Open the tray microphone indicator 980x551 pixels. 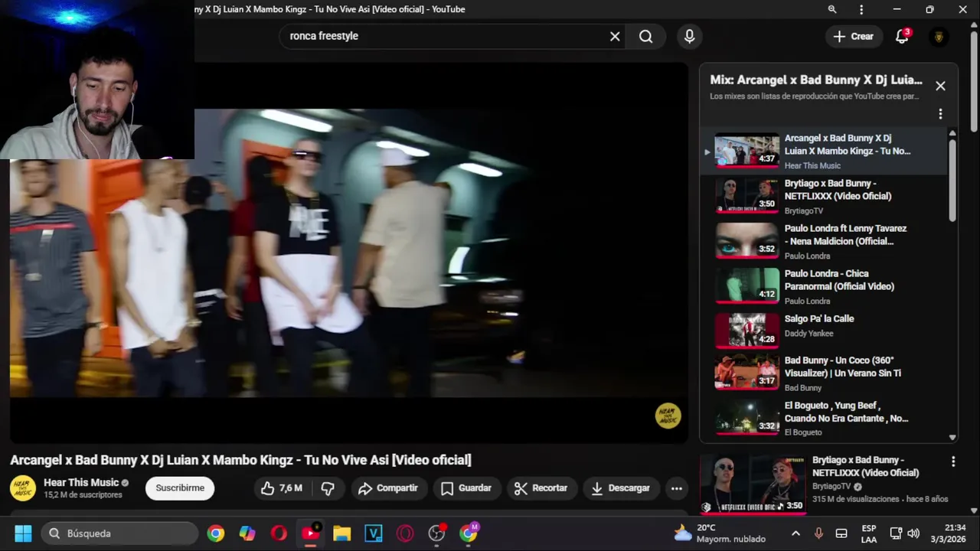point(818,533)
